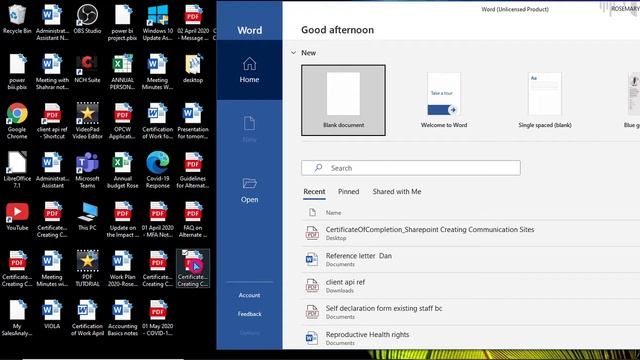Switch to the Recent tab
The width and height of the screenshot is (640, 360).
pyautogui.click(x=314, y=191)
